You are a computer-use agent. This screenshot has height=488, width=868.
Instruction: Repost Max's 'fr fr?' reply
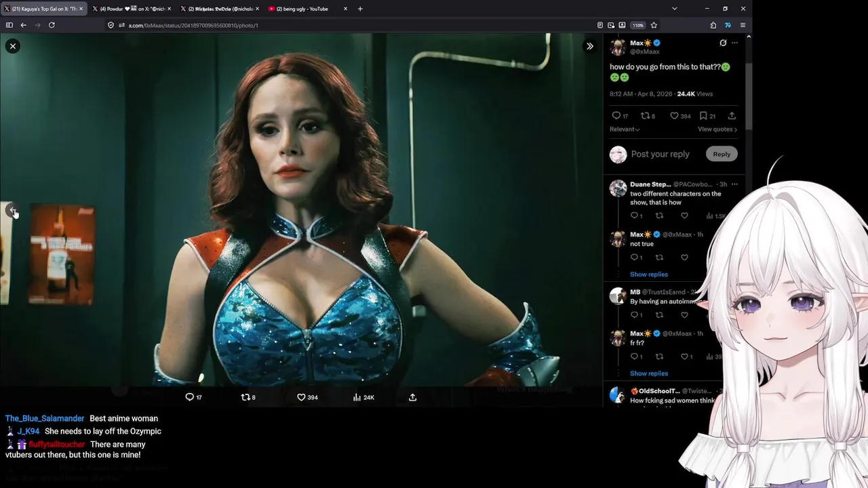tap(659, 357)
